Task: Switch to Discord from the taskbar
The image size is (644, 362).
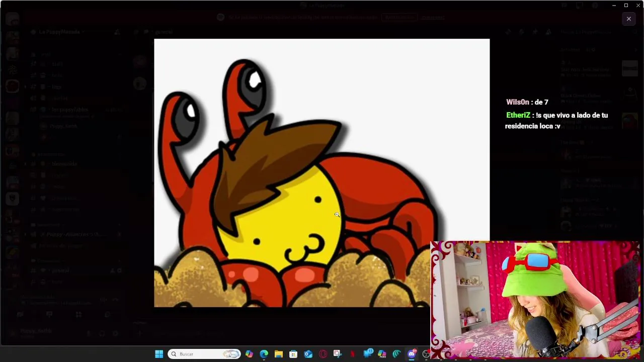Action: 412,353
